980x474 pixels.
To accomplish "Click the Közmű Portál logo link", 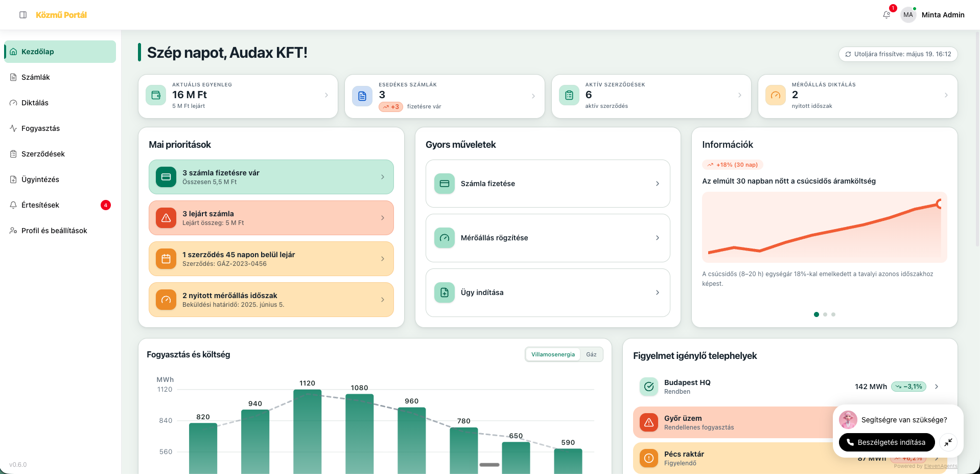I will click(61, 15).
